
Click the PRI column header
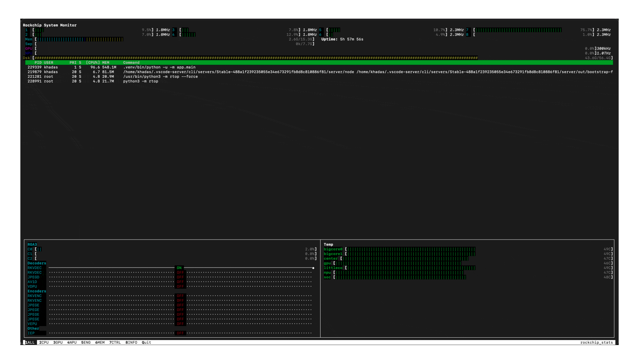(x=73, y=63)
